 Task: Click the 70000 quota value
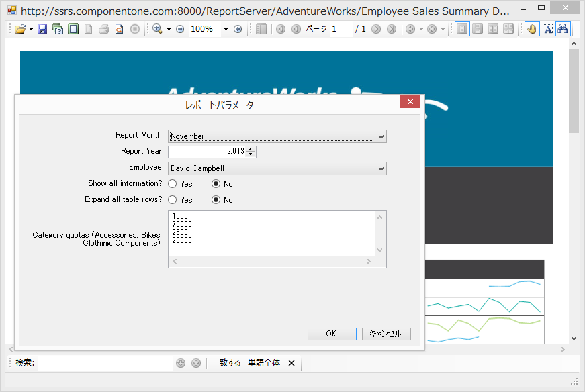[x=182, y=224]
